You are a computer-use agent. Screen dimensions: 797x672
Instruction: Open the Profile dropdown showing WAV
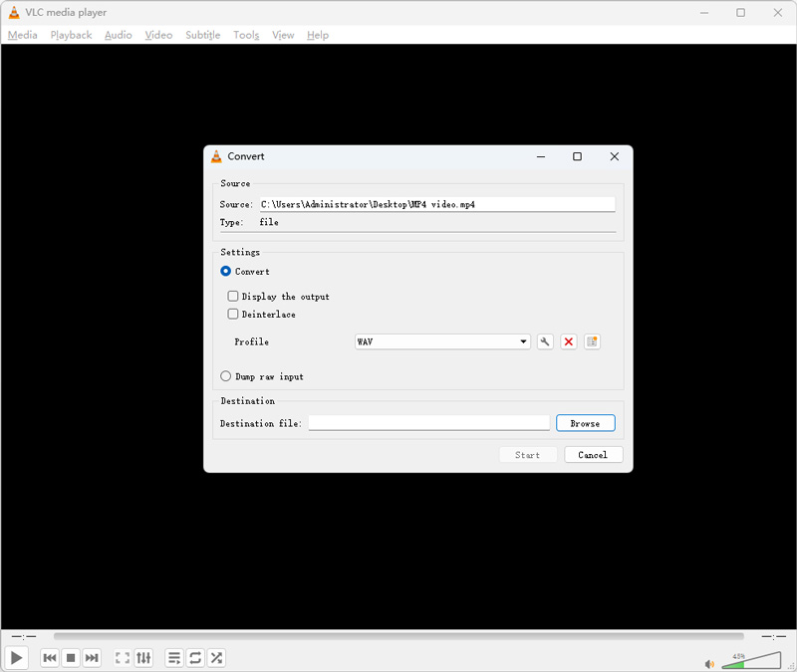click(x=442, y=341)
